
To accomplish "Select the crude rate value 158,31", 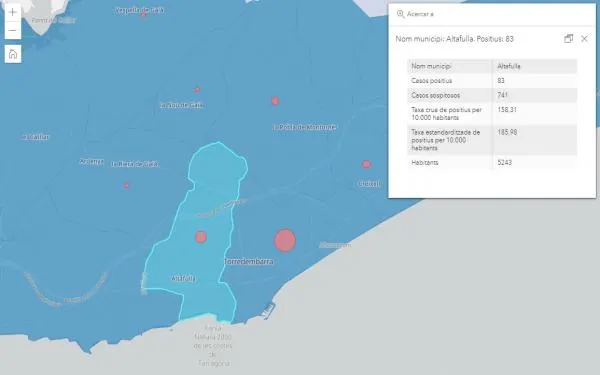I will 507,110.
